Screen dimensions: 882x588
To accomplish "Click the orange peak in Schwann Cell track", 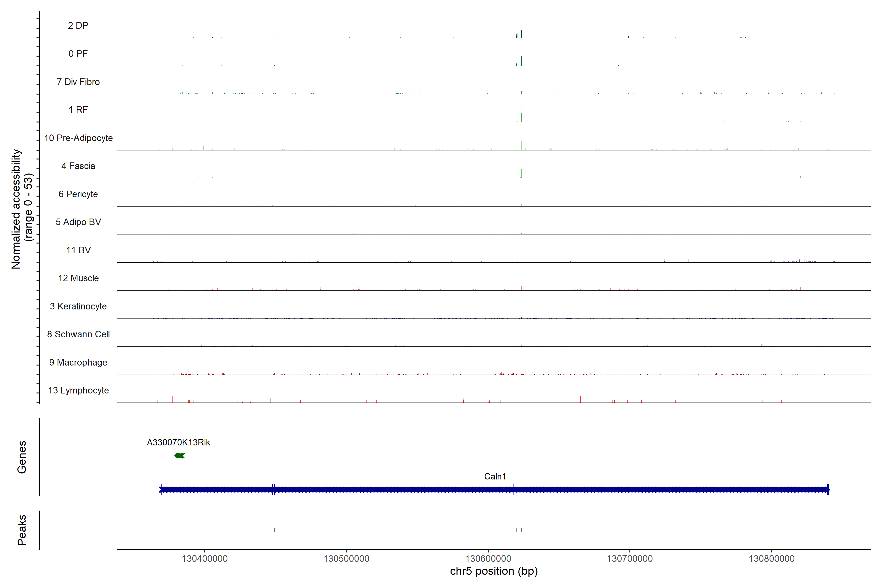I will (762, 343).
